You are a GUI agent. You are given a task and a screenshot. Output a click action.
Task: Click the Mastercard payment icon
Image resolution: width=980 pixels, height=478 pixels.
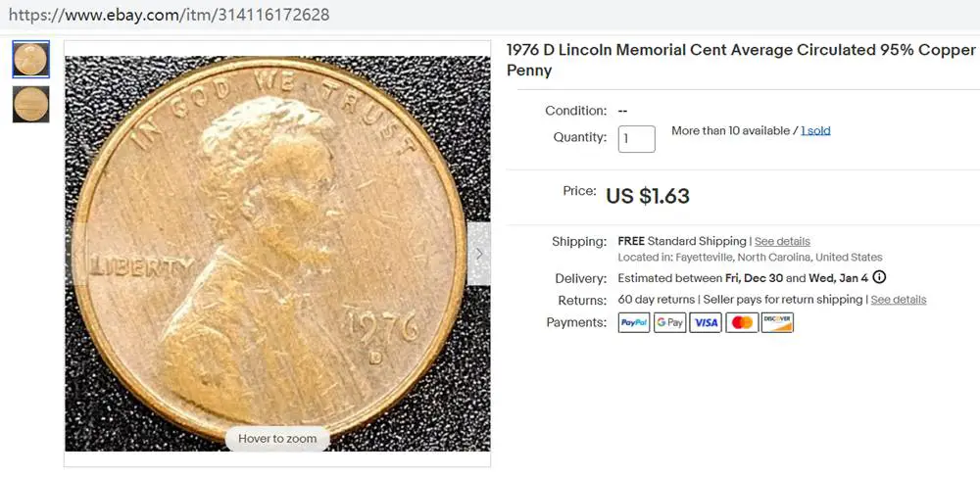pyautogui.click(x=742, y=322)
